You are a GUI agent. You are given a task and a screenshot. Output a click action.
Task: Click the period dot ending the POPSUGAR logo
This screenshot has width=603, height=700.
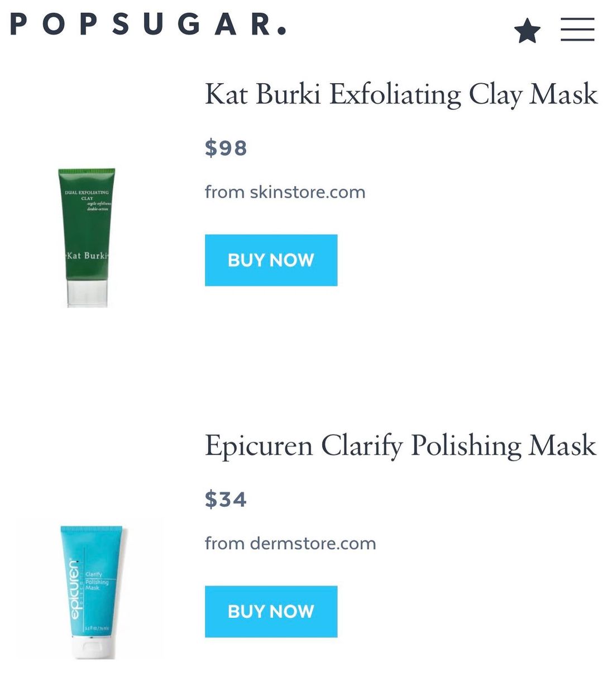pyautogui.click(x=282, y=31)
